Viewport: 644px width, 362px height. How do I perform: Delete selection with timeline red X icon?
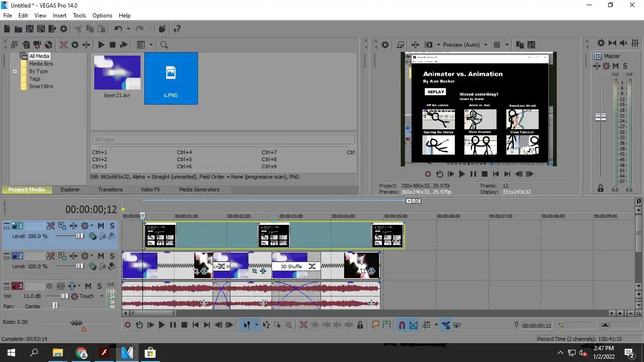coord(304,325)
